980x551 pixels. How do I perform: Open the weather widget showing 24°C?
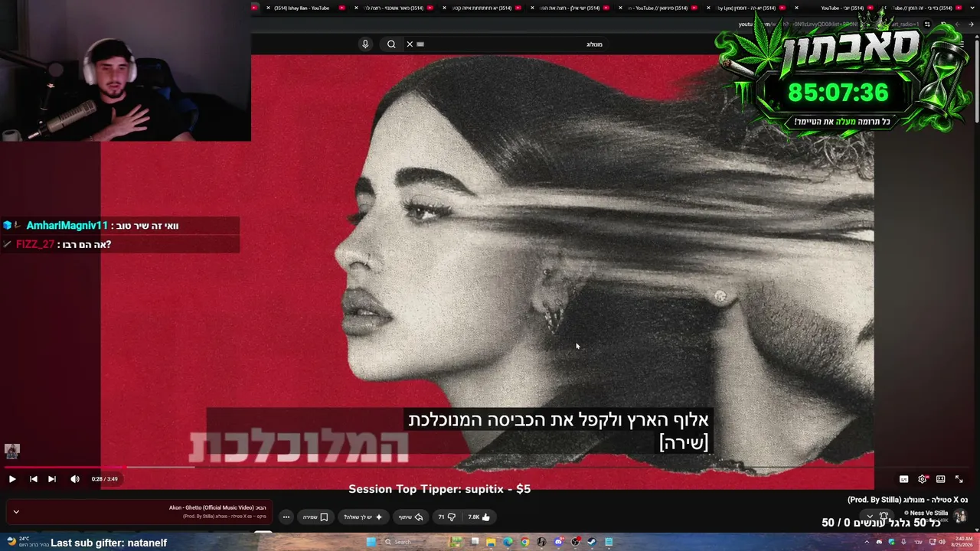27,542
